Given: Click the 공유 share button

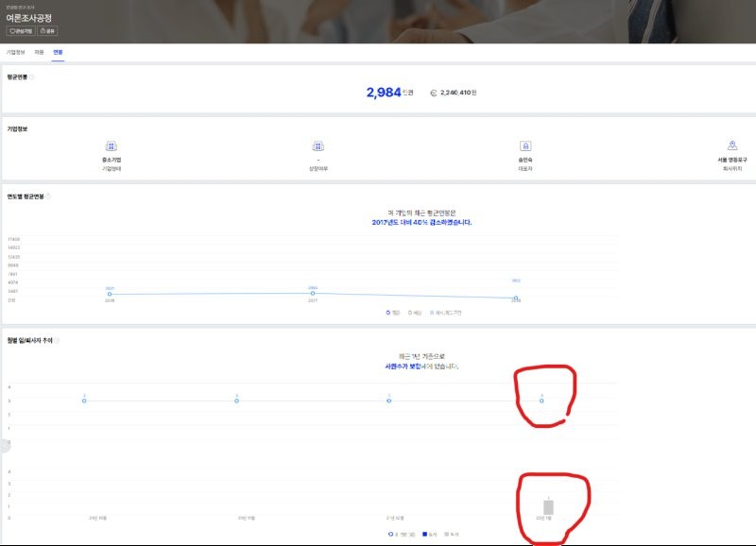Looking at the screenshot, I should pos(47,31).
